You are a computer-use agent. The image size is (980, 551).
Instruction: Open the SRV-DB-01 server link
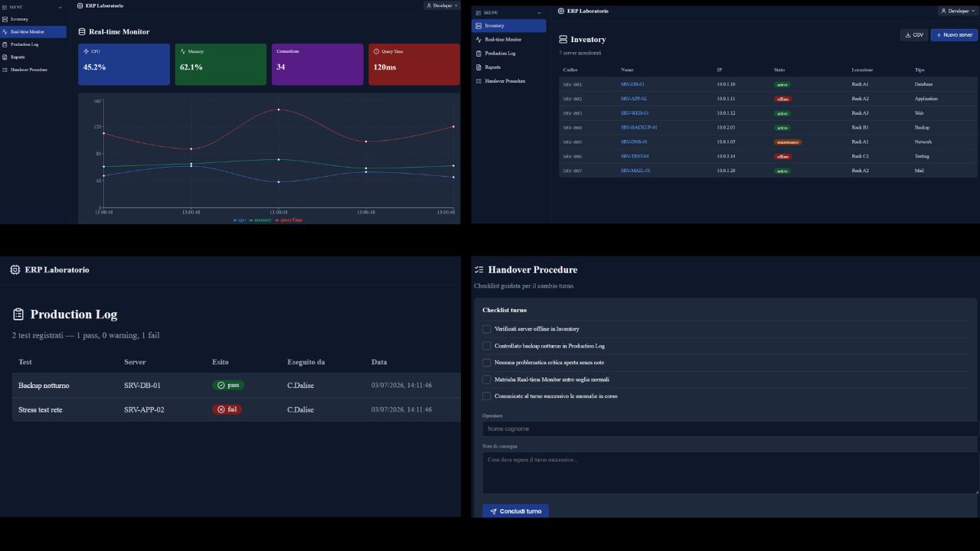tap(632, 84)
